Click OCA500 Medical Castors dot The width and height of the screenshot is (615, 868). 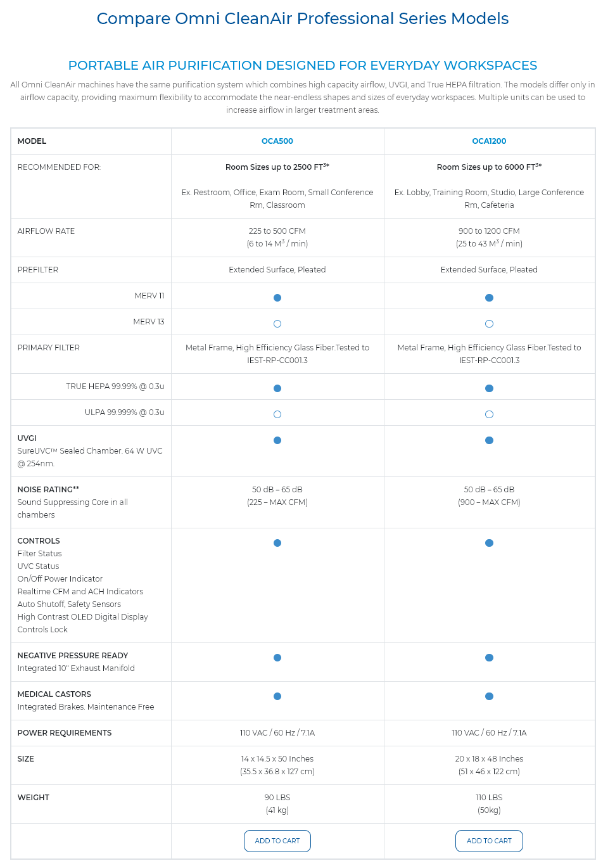277,696
